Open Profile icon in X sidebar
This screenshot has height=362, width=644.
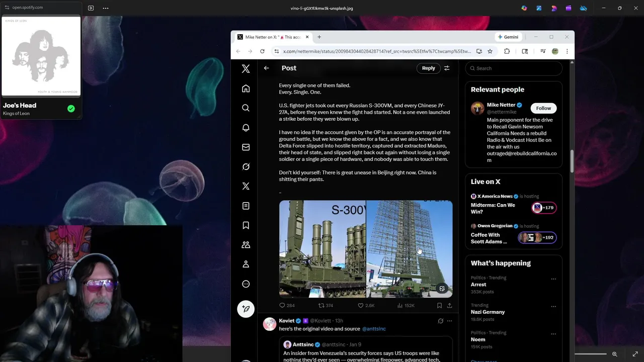point(246,264)
